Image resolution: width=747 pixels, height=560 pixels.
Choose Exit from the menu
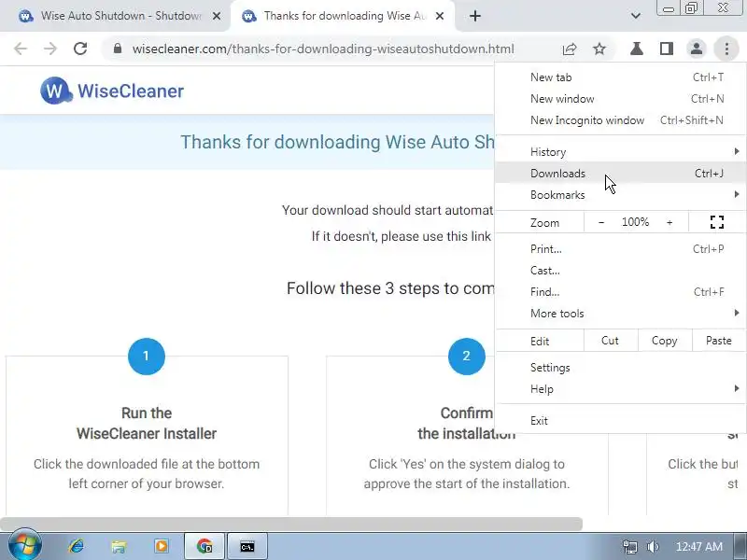[620, 421]
